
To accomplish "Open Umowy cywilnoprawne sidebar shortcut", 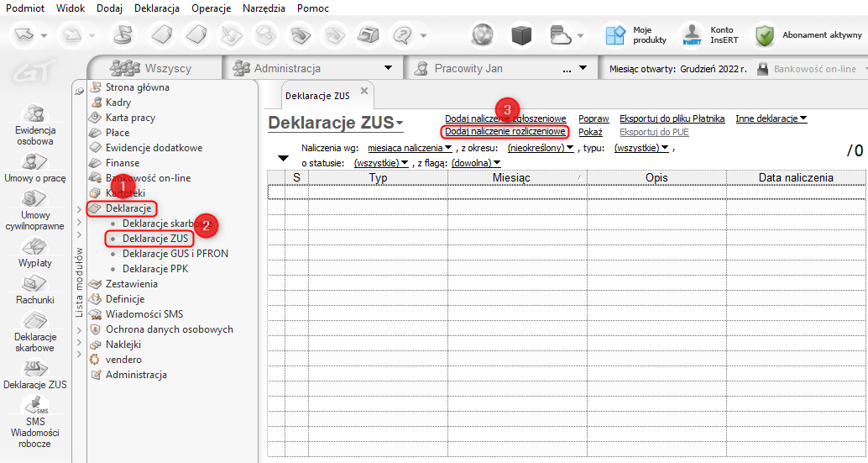I will tap(35, 210).
